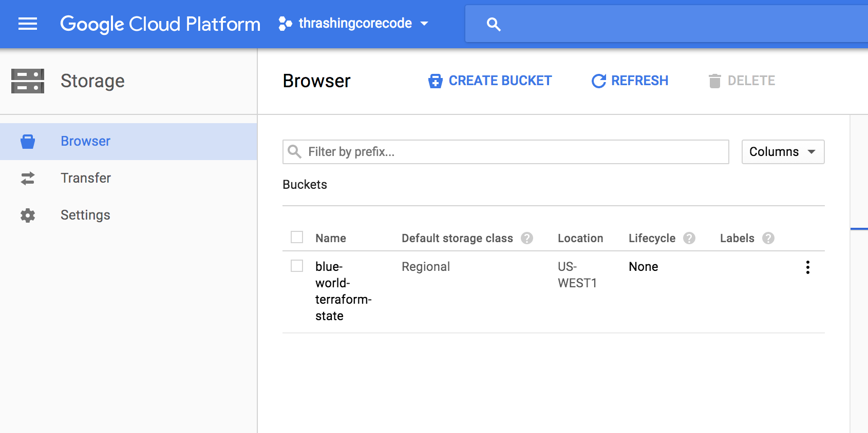This screenshot has height=433, width=868.
Task: Open the hamburger navigation menu
Action: pos(28,24)
